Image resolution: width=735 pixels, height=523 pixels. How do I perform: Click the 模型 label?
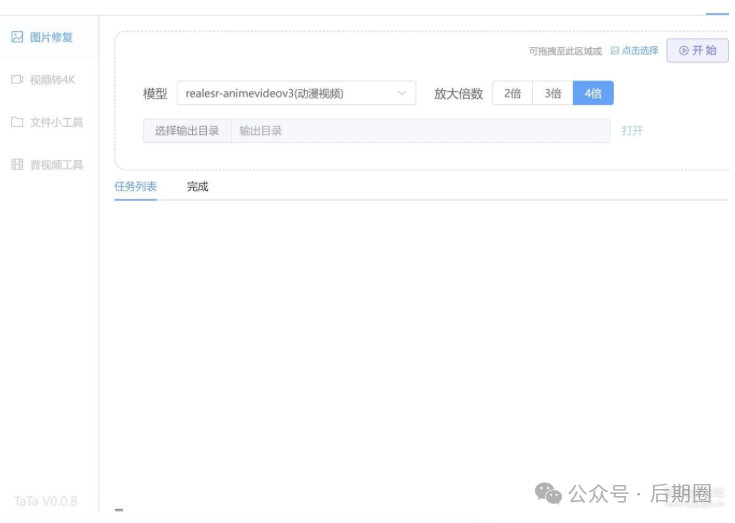[x=155, y=93]
